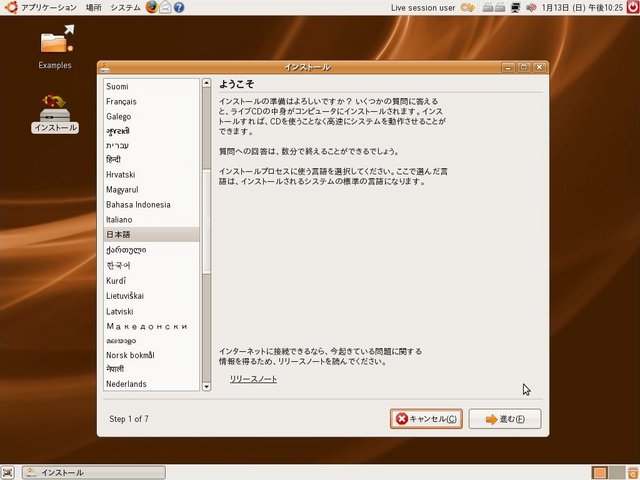This screenshot has width=640, height=480.
Task: Open the システム menu
Action: 125,7
